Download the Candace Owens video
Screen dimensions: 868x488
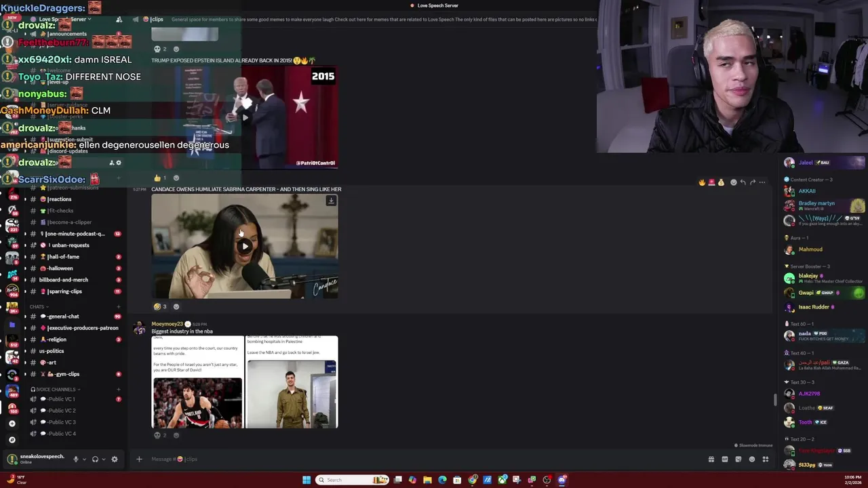click(x=331, y=201)
